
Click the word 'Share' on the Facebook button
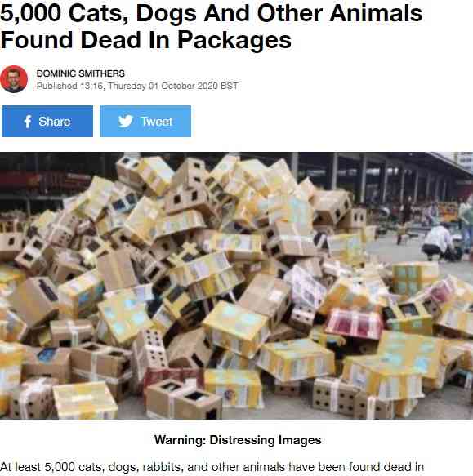55,122
